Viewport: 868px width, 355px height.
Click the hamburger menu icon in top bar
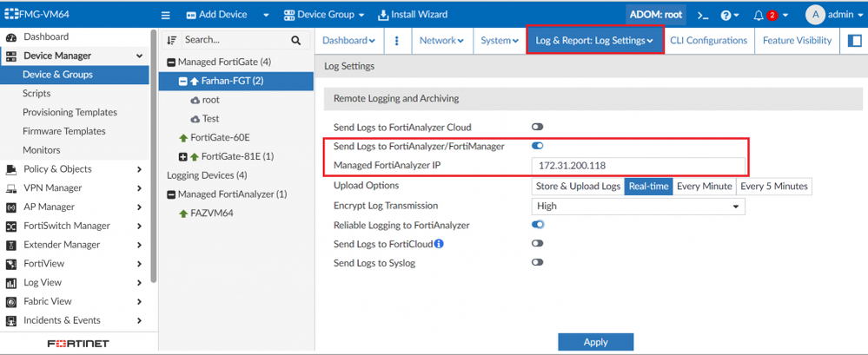click(166, 15)
